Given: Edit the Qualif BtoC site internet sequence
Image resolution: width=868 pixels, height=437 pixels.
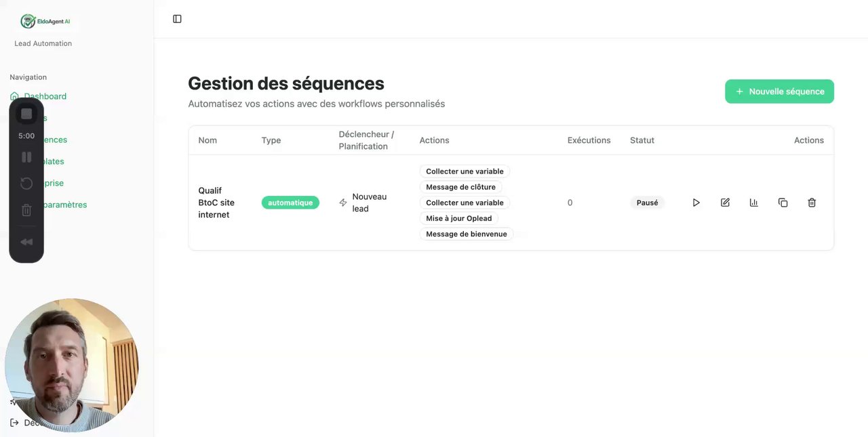Looking at the screenshot, I should (725, 203).
